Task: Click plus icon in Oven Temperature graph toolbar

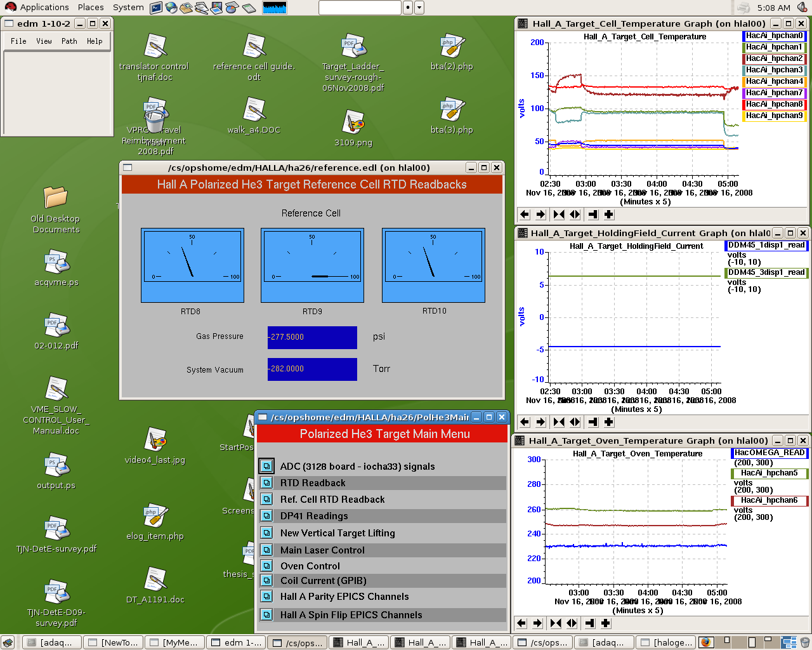Action: pos(605,623)
